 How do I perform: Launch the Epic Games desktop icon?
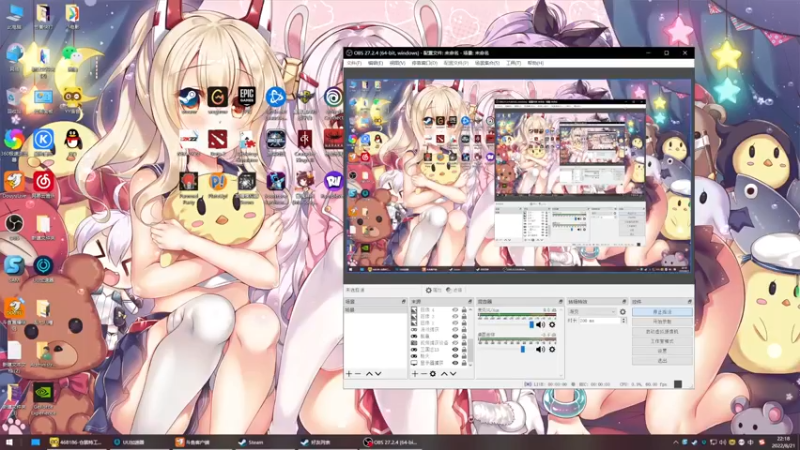[247, 98]
